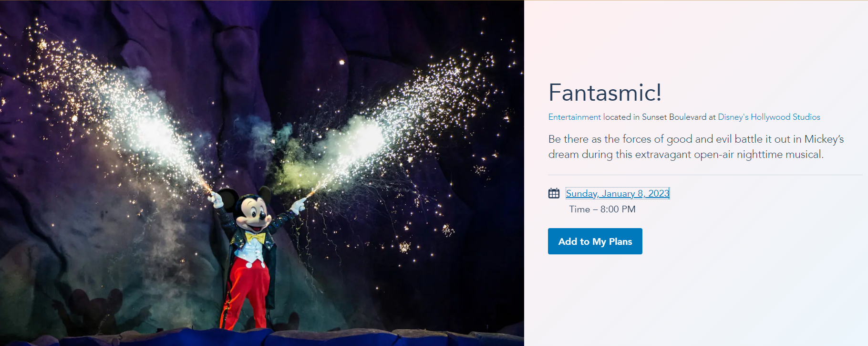
Task: Select the Fantasmic! heading text
Action: click(605, 93)
